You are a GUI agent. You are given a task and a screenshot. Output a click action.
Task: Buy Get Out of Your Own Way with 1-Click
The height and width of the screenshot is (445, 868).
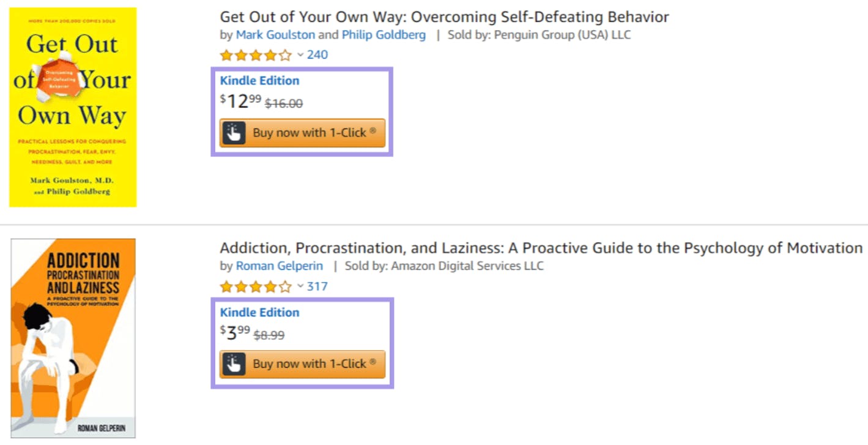pos(303,133)
